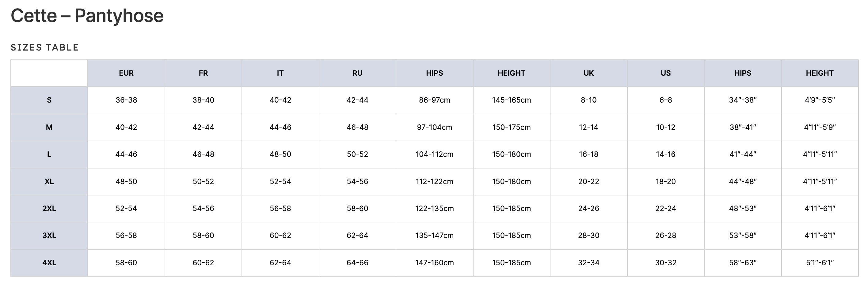The width and height of the screenshot is (868, 291).
Task: Select the UK column header
Action: [589, 73]
